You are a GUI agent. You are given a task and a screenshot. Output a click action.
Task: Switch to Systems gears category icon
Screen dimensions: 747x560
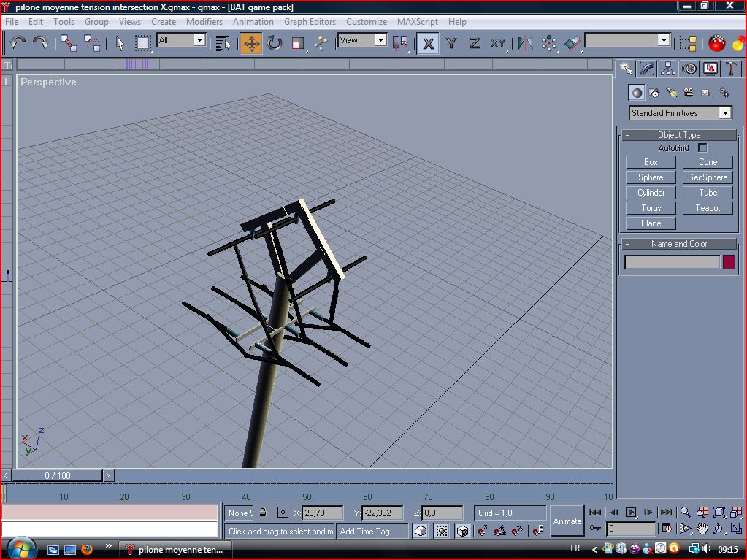[x=724, y=93]
